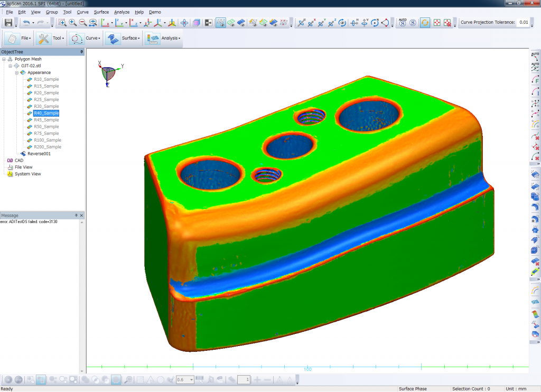Screen dimensions: 541x392
Task: Click the rainbow color map icon in right toolbar
Action: click(535, 314)
